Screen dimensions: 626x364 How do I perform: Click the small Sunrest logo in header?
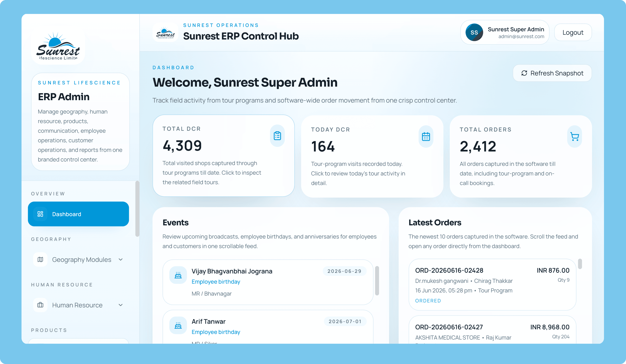click(165, 33)
